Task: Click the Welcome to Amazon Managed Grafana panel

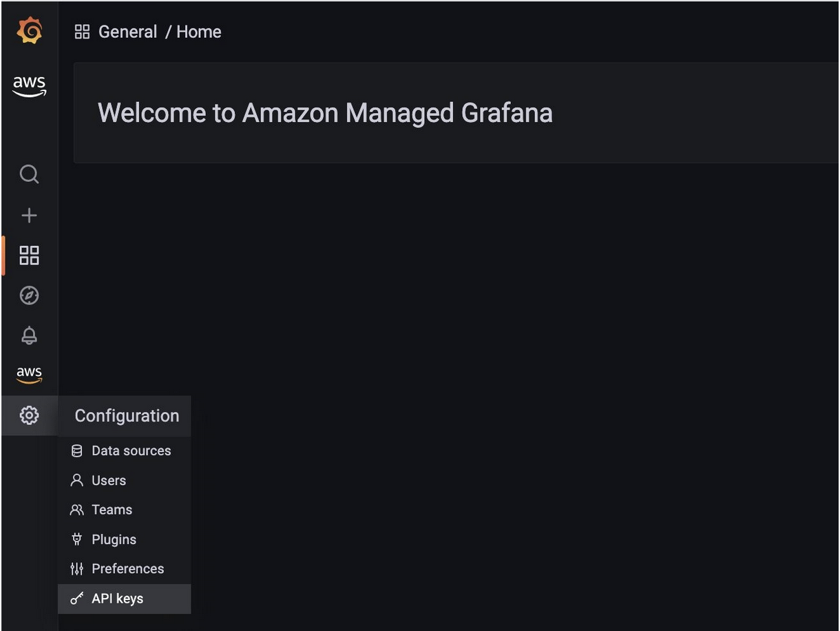Action: point(456,113)
